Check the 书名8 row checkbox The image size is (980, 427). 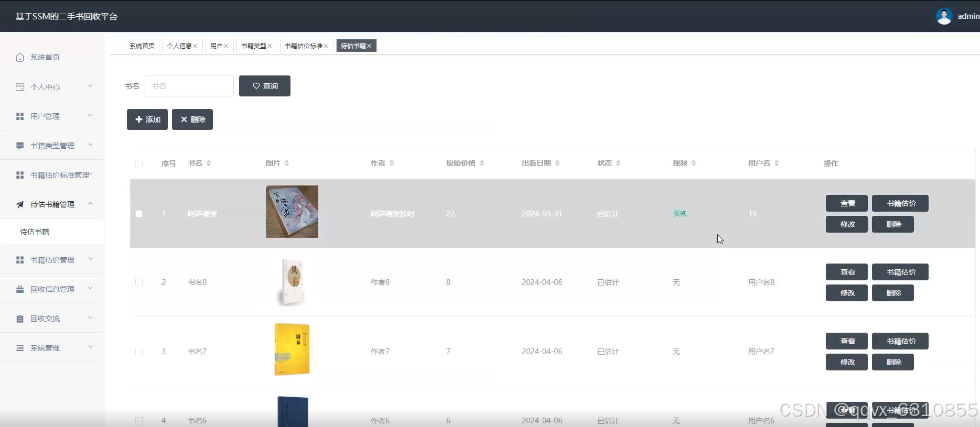coord(139,282)
